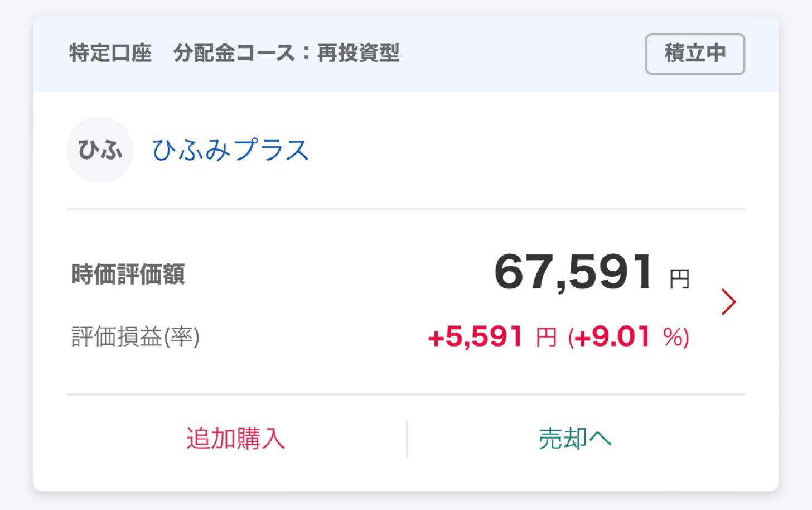This screenshot has height=510, width=812.
Task: Click the +5,591 profit amount
Action: (x=475, y=337)
